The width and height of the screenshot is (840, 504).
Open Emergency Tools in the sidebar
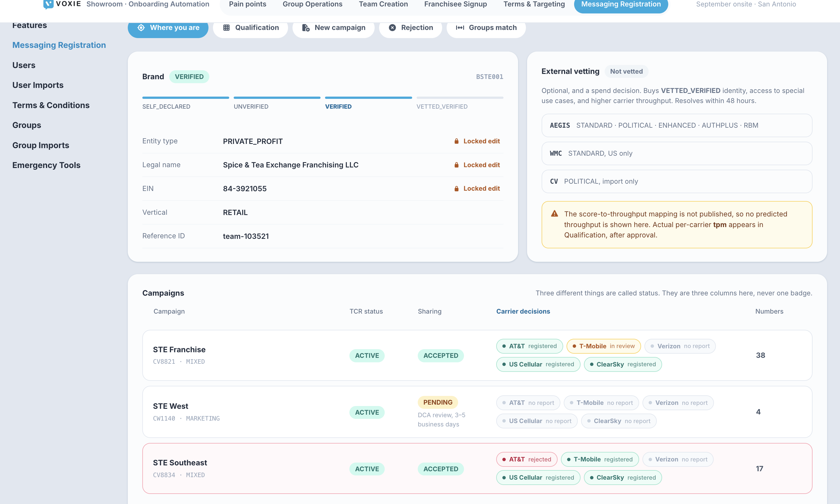(x=46, y=165)
